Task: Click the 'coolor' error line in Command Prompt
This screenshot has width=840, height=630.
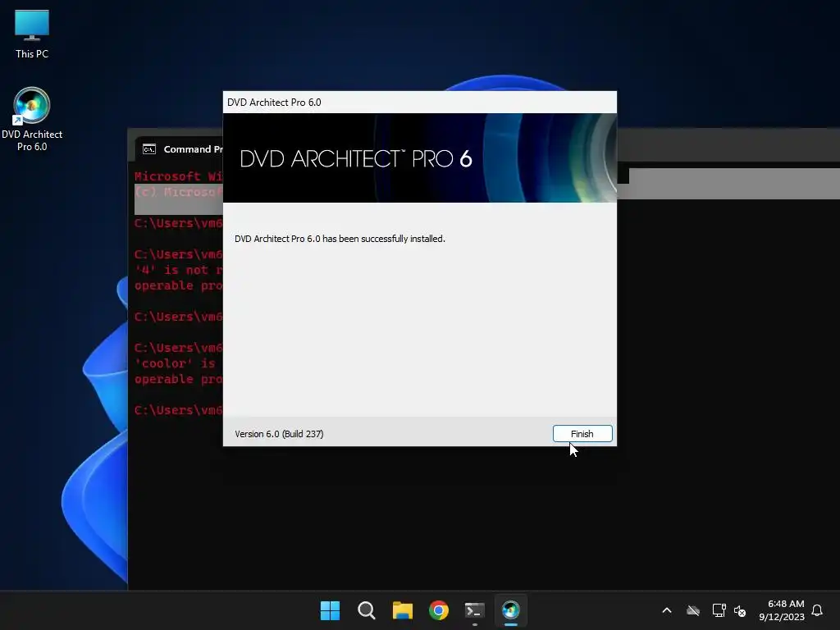Action: pyautogui.click(x=178, y=363)
